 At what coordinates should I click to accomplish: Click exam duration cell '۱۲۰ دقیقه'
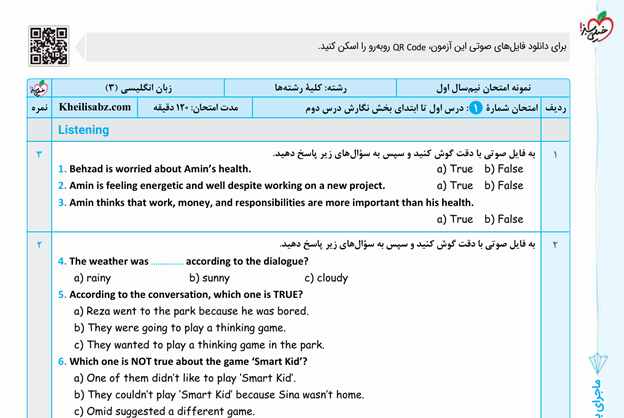(195, 107)
